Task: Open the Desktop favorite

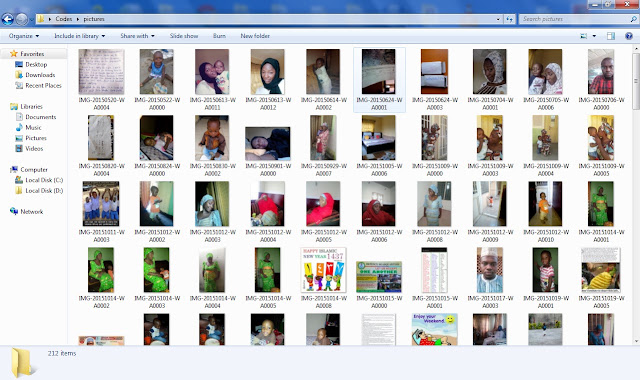Action: [31, 64]
